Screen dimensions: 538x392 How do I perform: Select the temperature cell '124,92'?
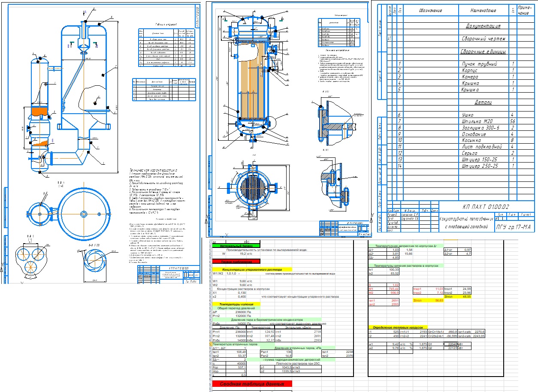pos(268,331)
